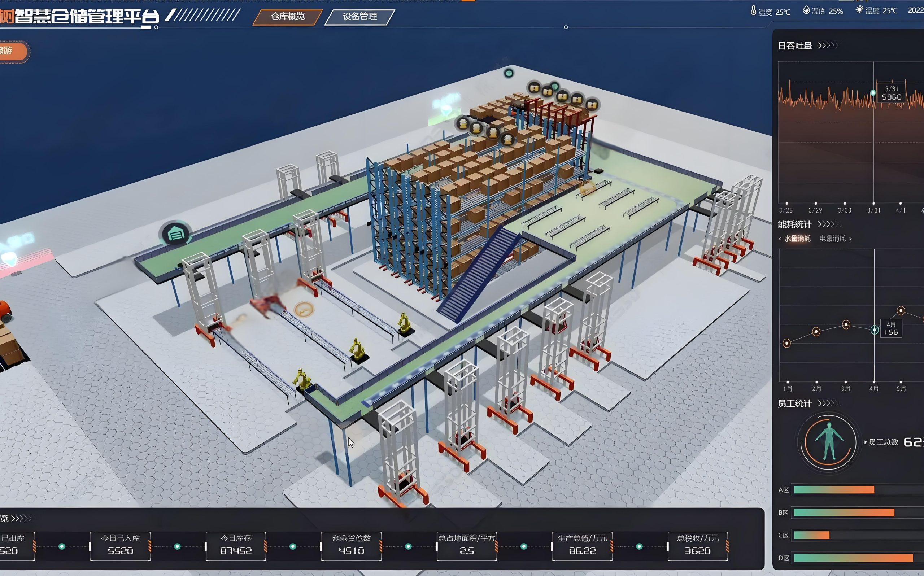Switch the energy chart to 电量消耗
This screenshot has height=576, width=924.
click(833, 239)
